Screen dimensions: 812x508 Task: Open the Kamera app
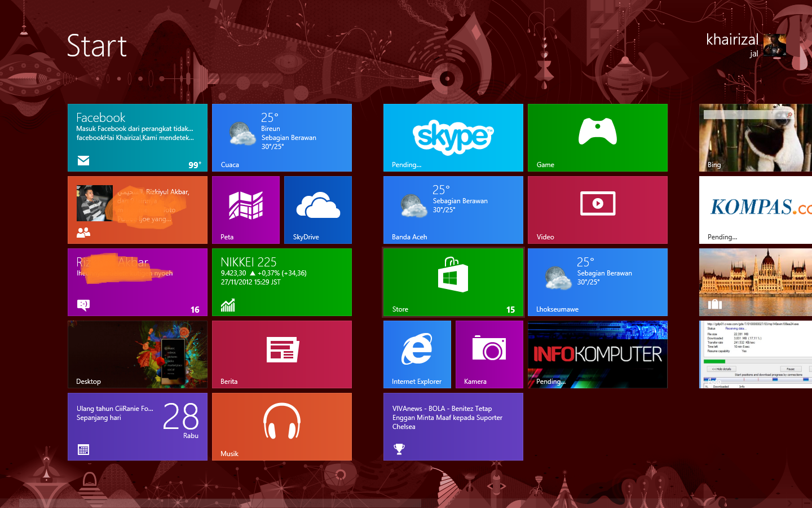(x=488, y=354)
